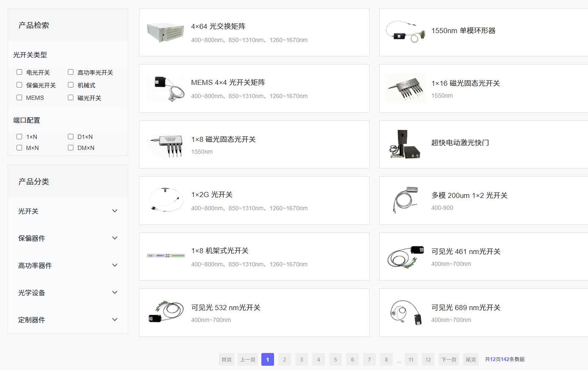
Task: Enable the 1×N port configuration filter
Action: 19,136
